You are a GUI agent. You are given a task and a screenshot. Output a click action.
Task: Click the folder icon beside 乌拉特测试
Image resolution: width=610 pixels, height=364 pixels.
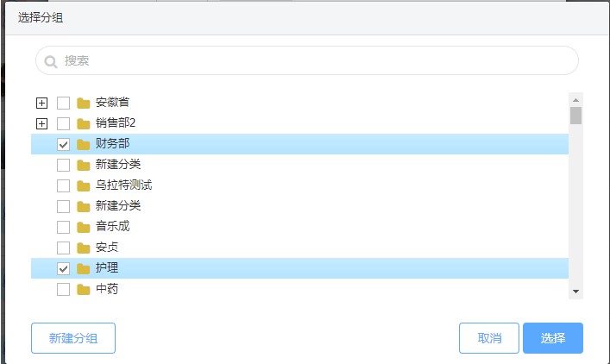click(84, 185)
